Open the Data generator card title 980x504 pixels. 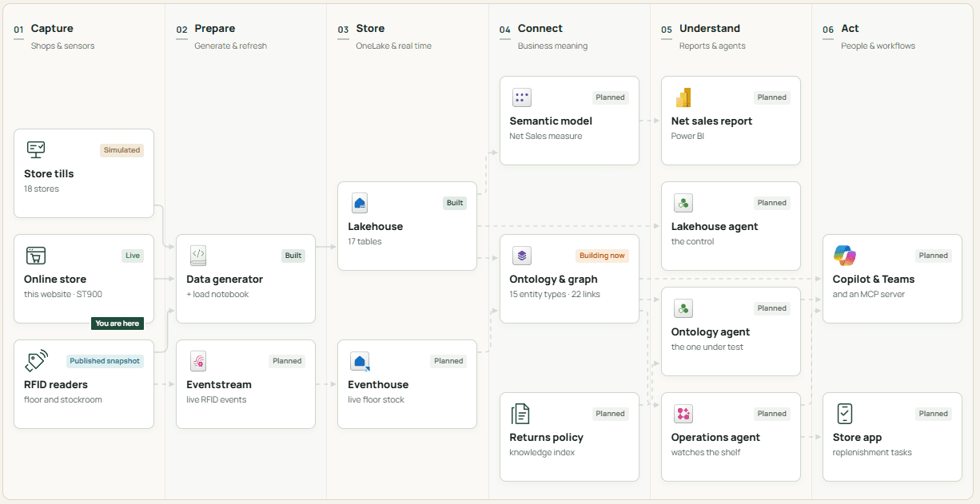click(225, 280)
